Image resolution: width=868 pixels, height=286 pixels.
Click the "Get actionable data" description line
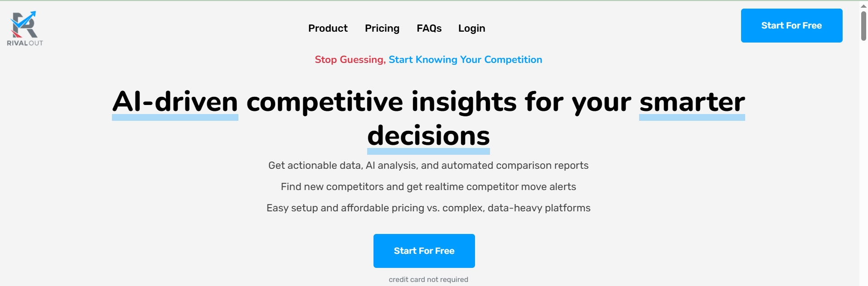(428, 166)
